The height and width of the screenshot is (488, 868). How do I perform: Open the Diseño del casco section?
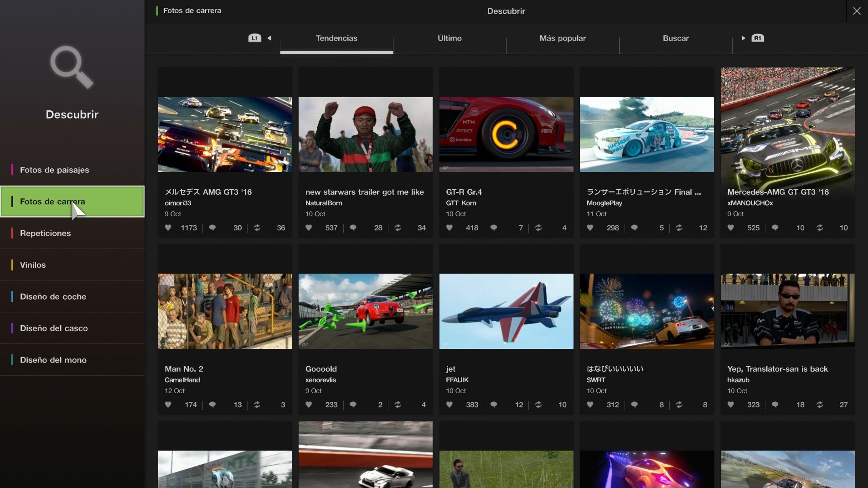(x=55, y=328)
